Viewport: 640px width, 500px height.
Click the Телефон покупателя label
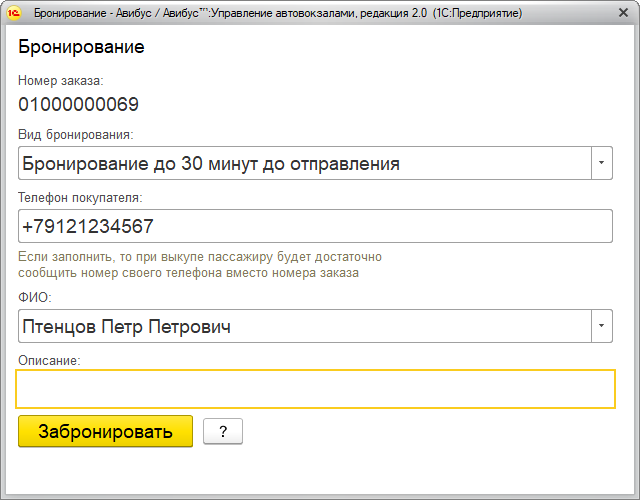coord(80,197)
